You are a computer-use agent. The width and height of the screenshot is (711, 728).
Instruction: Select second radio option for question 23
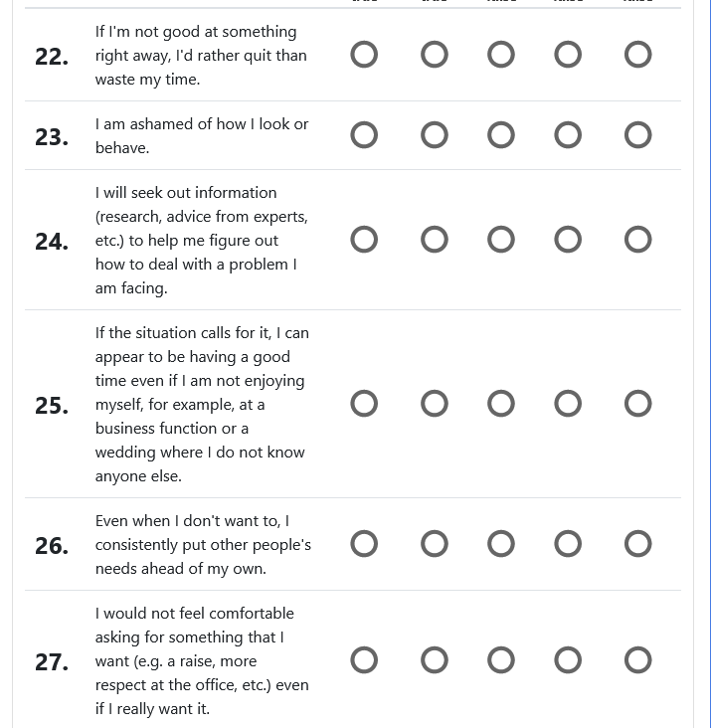click(435, 135)
